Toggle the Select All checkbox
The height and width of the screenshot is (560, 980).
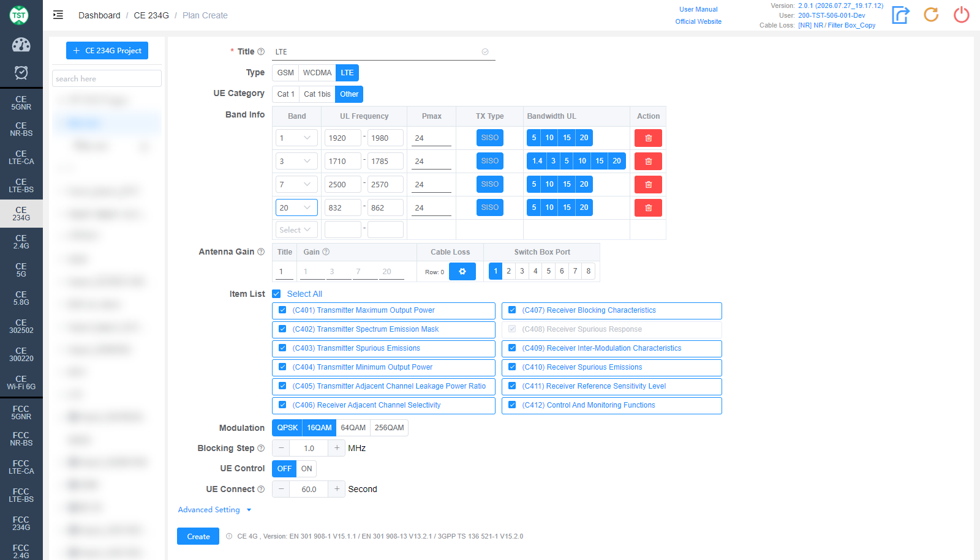click(x=276, y=294)
